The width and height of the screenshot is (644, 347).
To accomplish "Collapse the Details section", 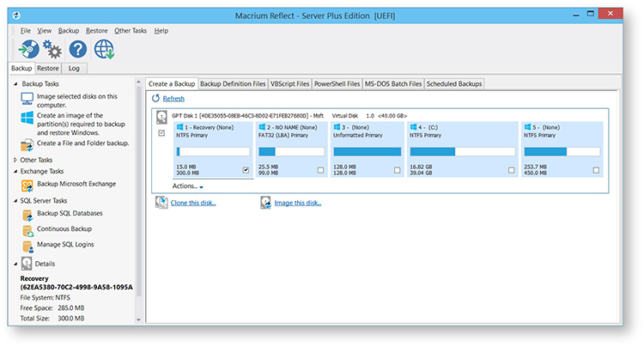I will click(15, 264).
